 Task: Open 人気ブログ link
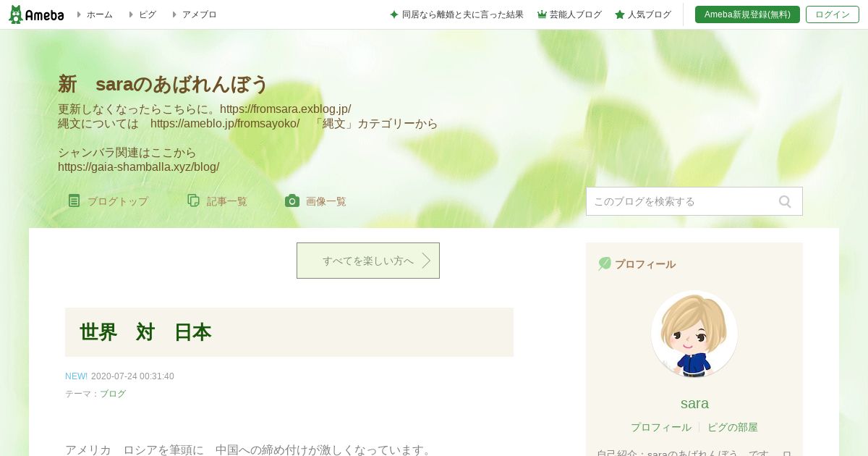click(649, 14)
